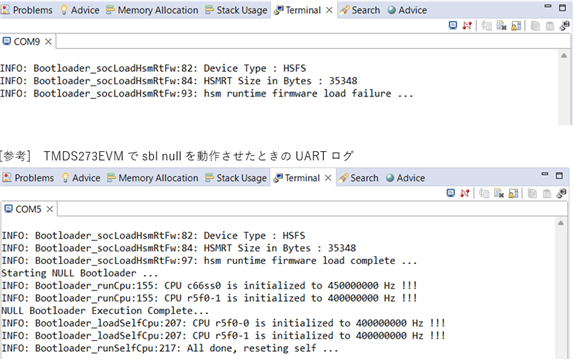Viewport: 573px width, 364px height.
Task: Disconnect the COM9 terminal using the red icon
Action: [467, 26]
